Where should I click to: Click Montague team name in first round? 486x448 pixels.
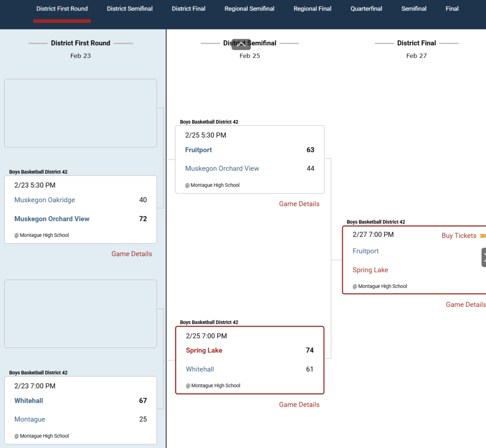point(30,420)
